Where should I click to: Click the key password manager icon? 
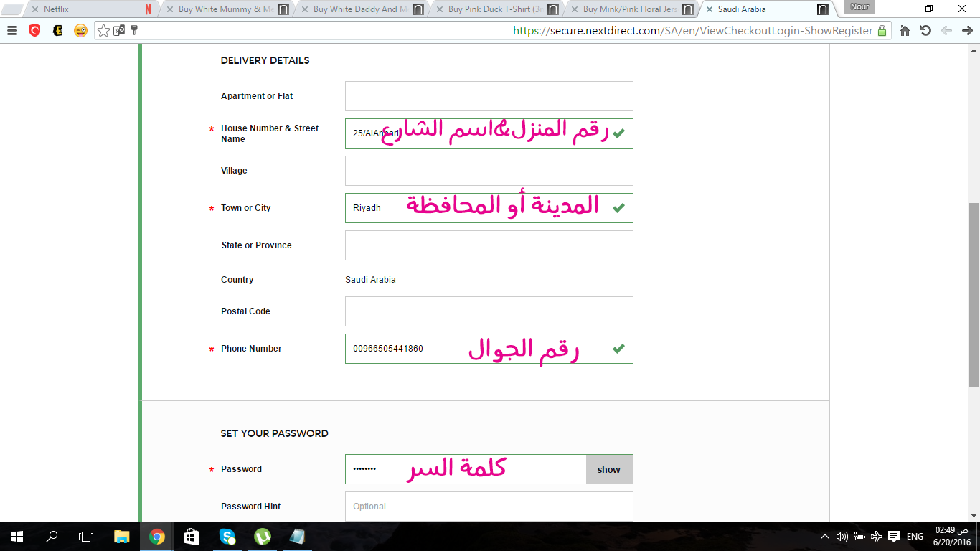(x=134, y=31)
